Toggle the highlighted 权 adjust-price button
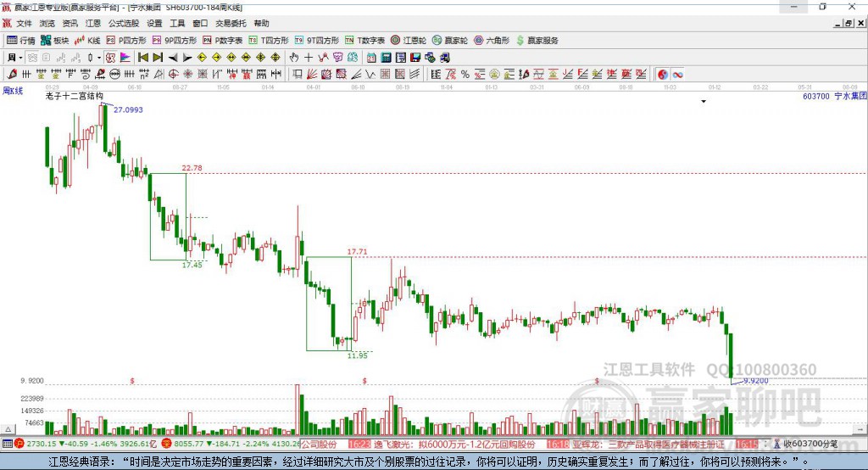Screen dimensions: 868x470 click(x=111, y=58)
